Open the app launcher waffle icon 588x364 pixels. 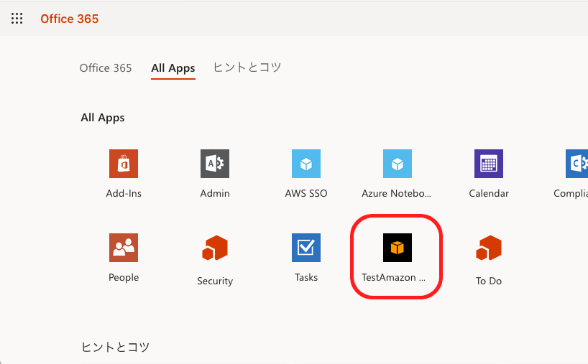click(x=17, y=19)
